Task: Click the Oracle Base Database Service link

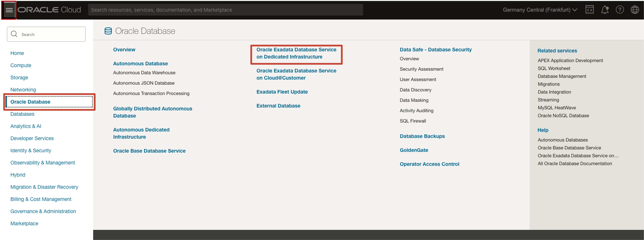Action: 149,151
